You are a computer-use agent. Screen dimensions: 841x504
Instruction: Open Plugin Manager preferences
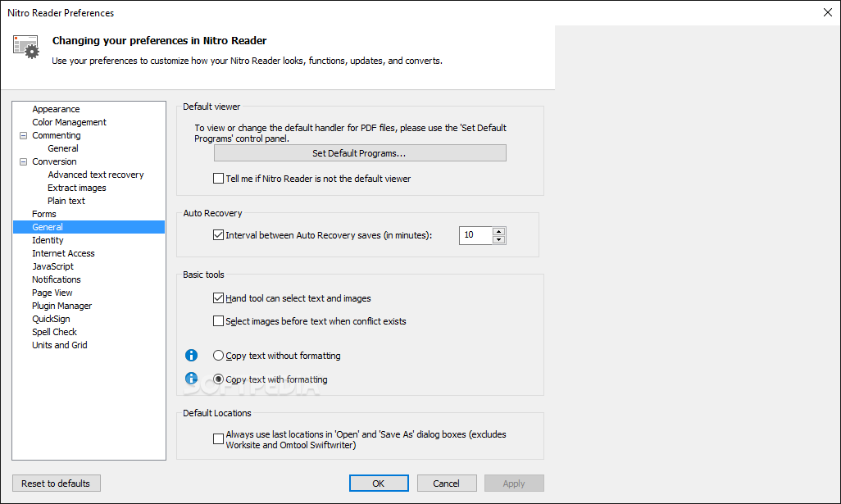[x=61, y=306]
